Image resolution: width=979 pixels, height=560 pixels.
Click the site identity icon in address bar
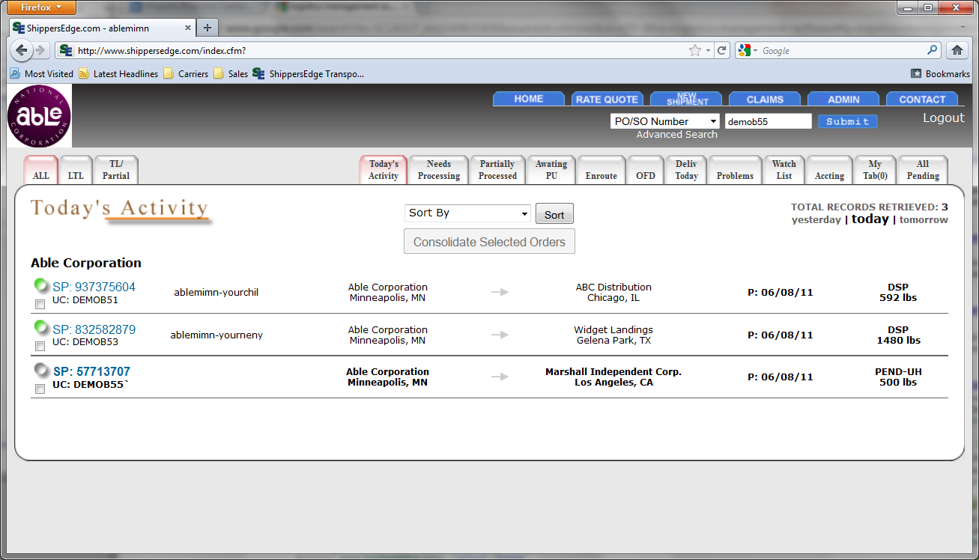(65, 51)
